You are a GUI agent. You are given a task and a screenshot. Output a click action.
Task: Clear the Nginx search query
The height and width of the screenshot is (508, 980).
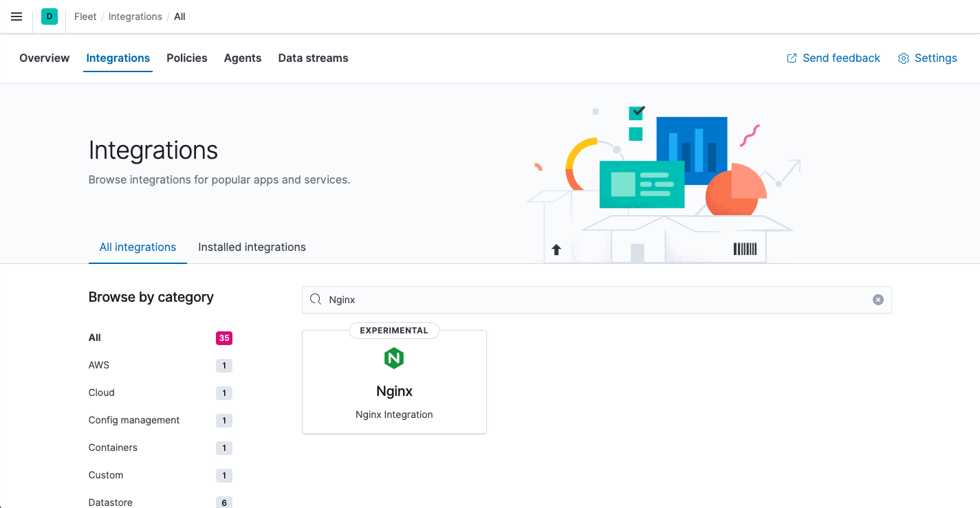click(878, 299)
